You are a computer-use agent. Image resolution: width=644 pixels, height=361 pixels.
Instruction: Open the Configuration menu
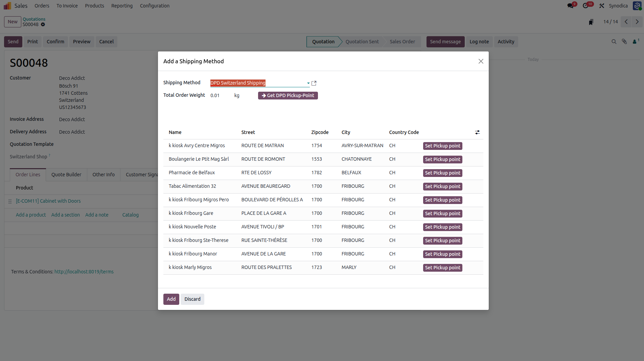(155, 6)
